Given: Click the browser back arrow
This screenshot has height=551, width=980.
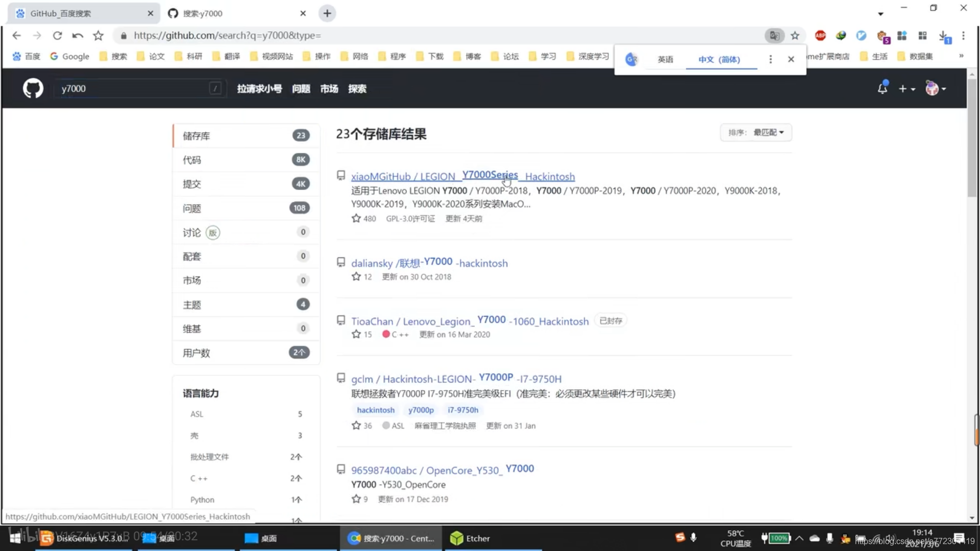Looking at the screenshot, I should pyautogui.click(x=16, y=35).
